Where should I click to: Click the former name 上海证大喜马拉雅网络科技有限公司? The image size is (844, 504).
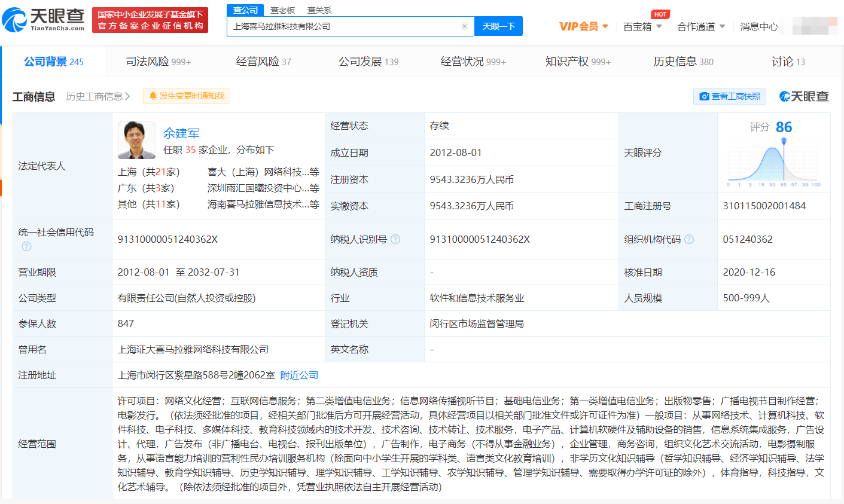click(x=193, y=349)
